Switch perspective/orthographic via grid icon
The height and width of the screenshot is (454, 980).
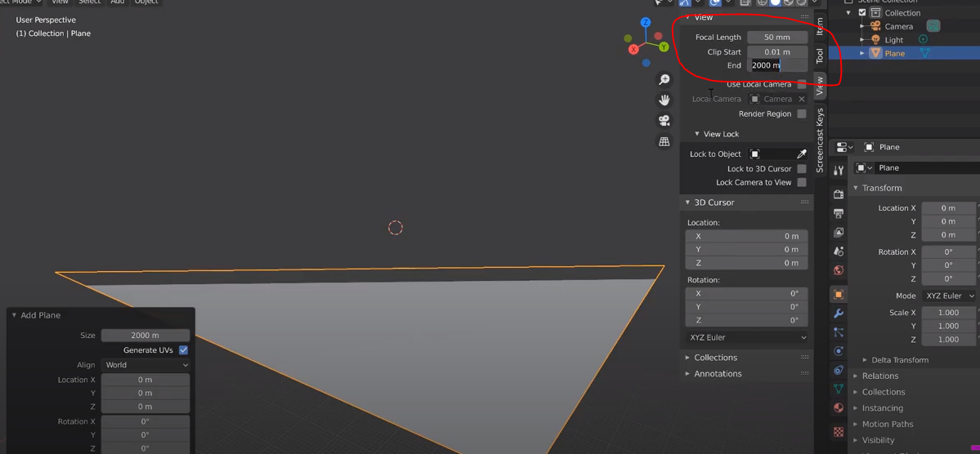coord(665,142)
